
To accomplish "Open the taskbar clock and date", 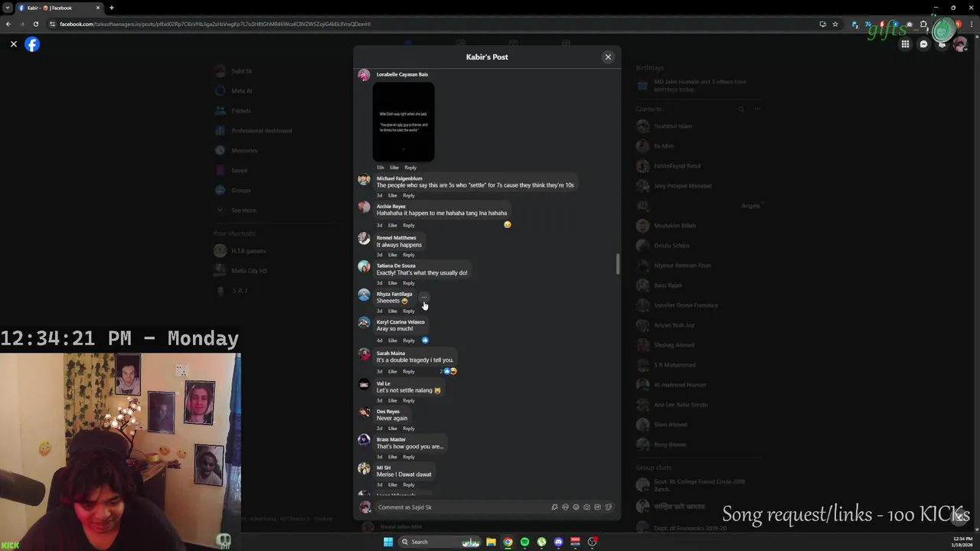I will 962,542.
